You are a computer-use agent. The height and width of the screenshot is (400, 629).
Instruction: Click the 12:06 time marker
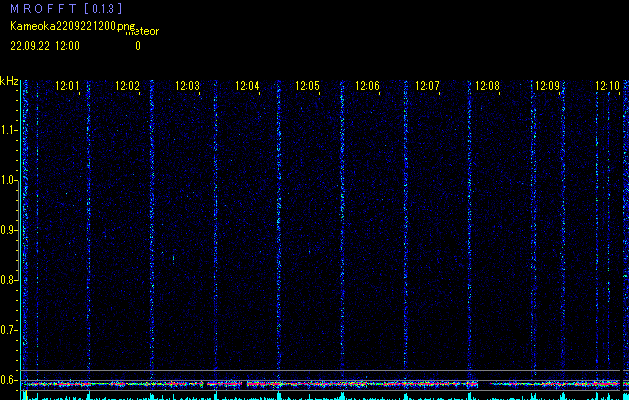point(367,86)
